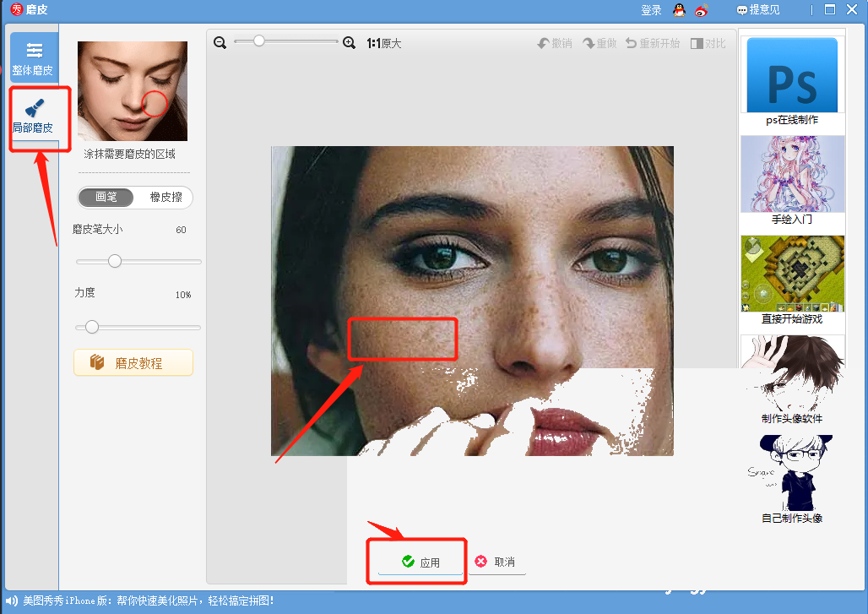This screenshot has width=868, height=614.
Task: Click the 登录 login link
Action: (651, 10)
